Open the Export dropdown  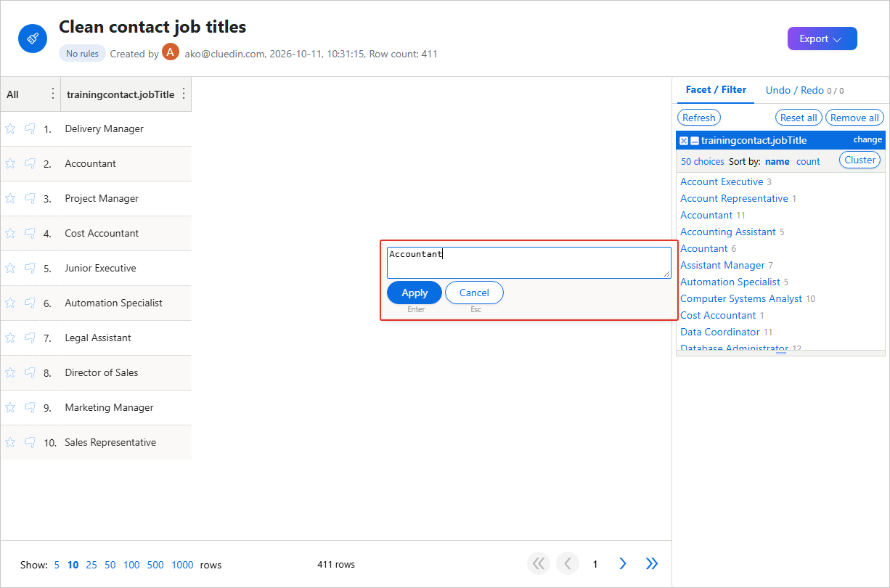coord(822,38)
